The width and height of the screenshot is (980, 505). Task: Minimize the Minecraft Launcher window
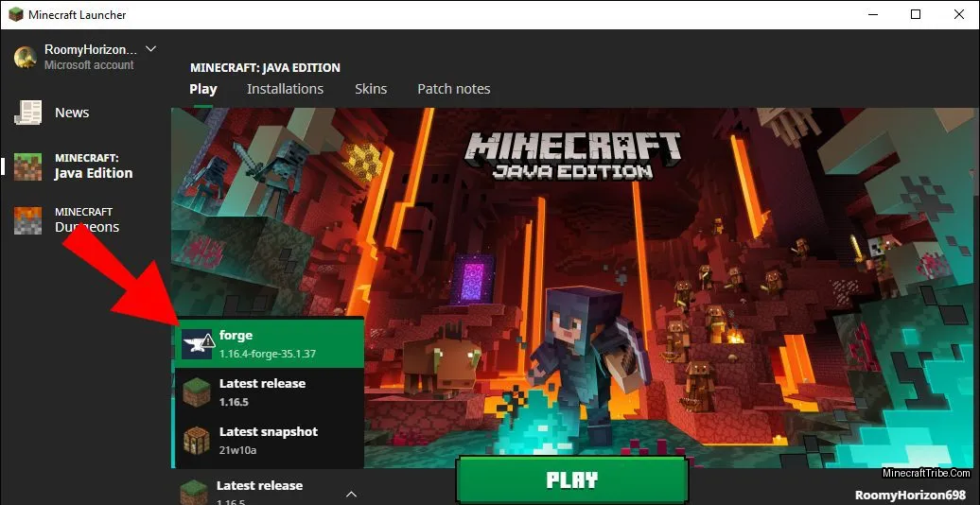click(x=872, y=14)
